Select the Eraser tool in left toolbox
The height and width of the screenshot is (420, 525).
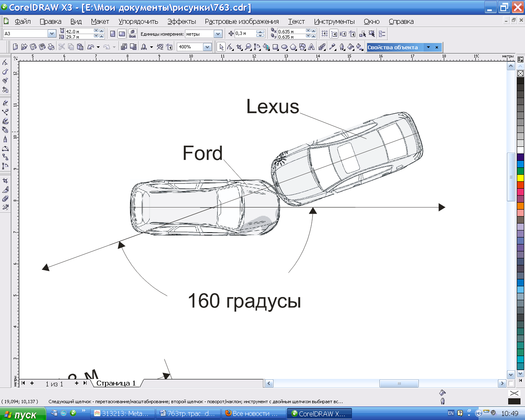[5, 199]
